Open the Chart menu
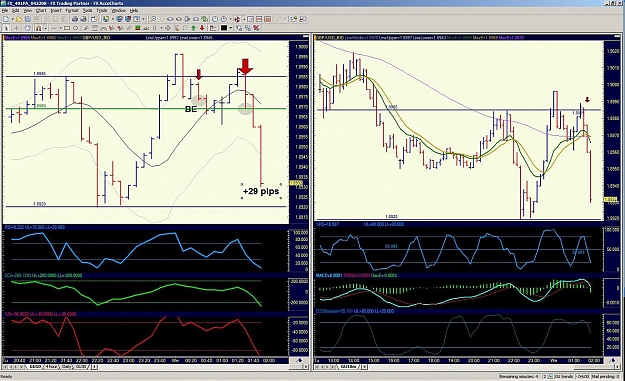Viewport: 625px width, 381px height. [41, 10]
